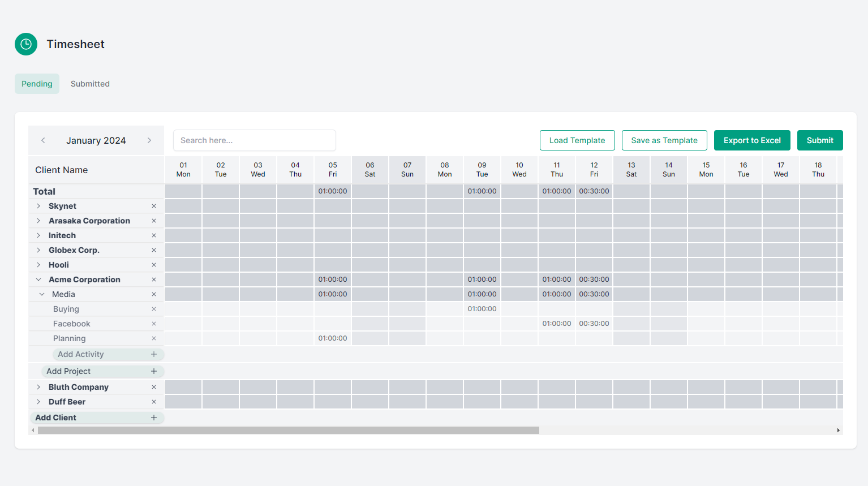Expand the Duff Beer client
The image size is (868, 486).
pyautogui.click(x=38, y=402)
